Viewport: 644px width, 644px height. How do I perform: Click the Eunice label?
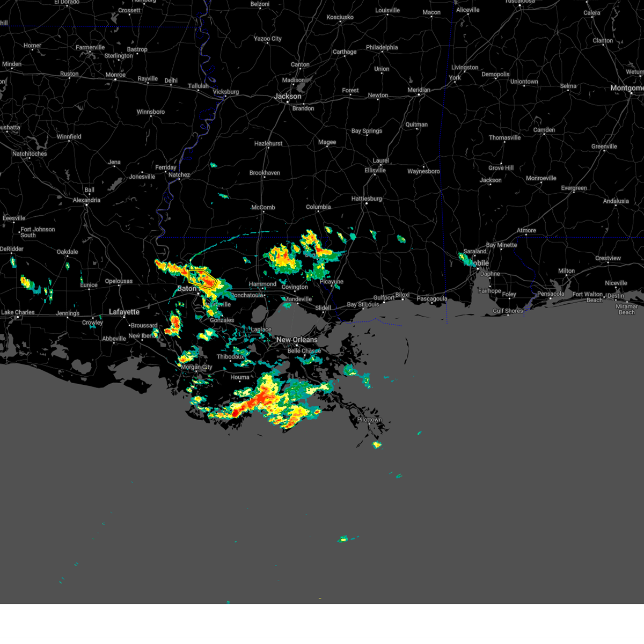pos(89,285)
